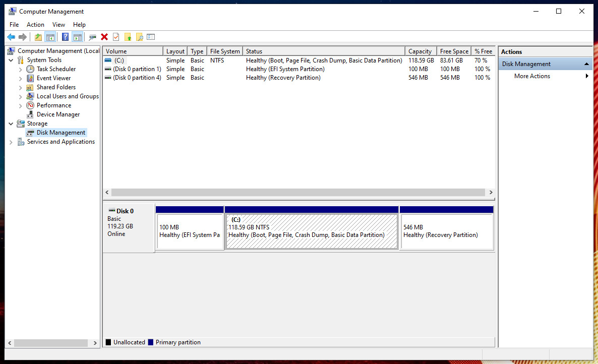
Task: Toggle the Show/Hide Console Tree icon
Action: pos(50,37)
